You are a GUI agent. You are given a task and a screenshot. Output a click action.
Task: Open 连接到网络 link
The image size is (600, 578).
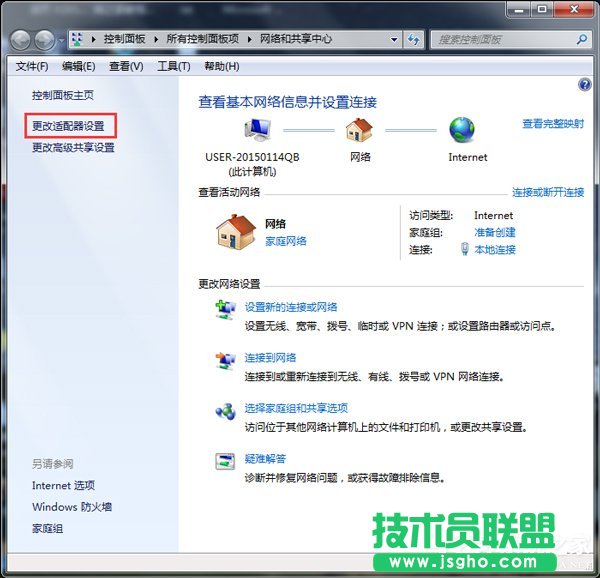270,358
